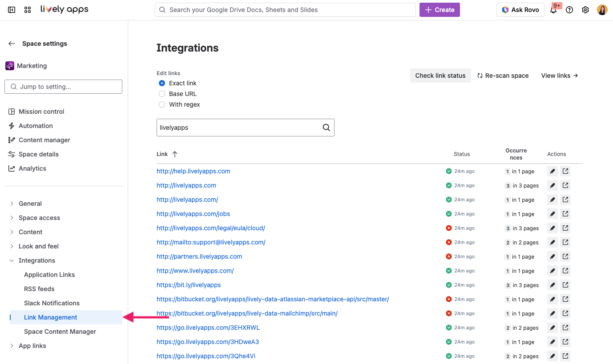Expand the App links section
The width and height of the screenshot is (613, 364).
pos(33,345)
